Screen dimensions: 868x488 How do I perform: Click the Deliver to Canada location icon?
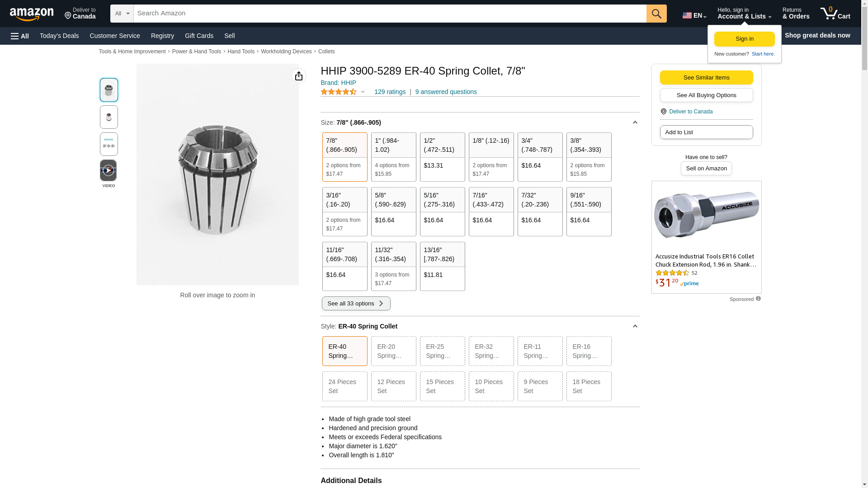664,112
